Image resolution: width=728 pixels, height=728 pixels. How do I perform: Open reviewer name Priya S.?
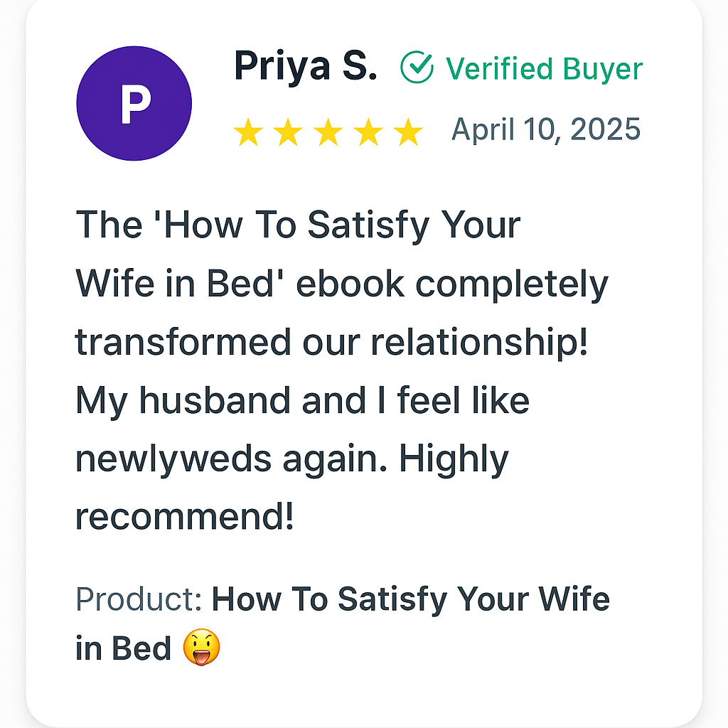[x=306, y=66]
